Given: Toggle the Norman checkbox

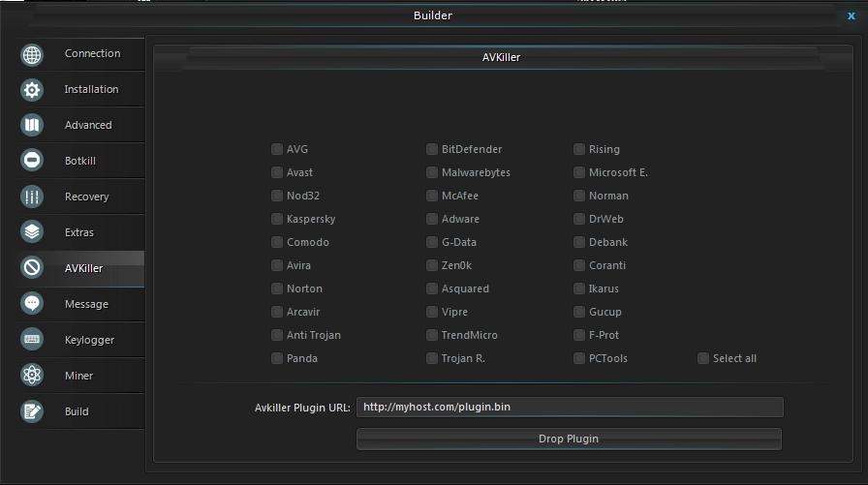Looking at the screenshot, I should tap(579, 196).
